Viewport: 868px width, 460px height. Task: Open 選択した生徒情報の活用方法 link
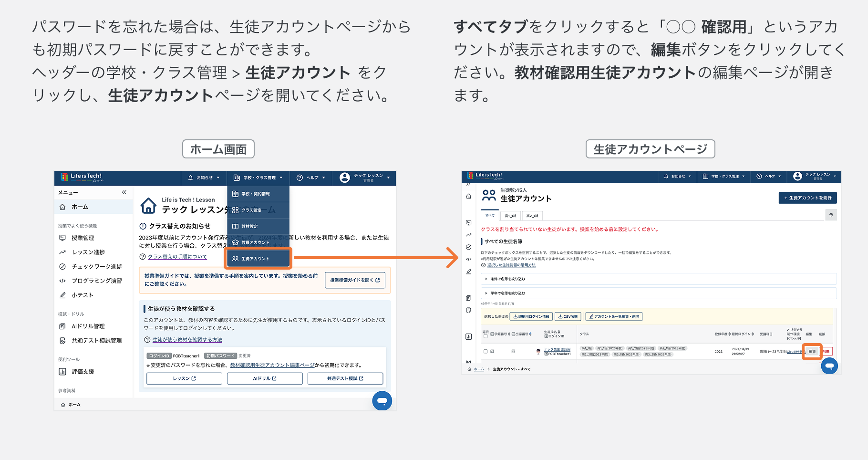(511, 265)
